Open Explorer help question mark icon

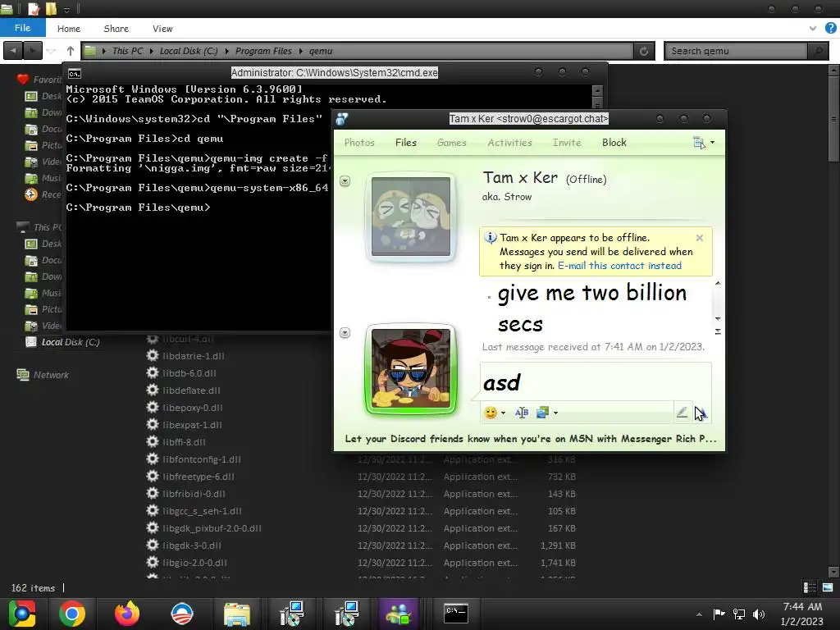(831, 29)
